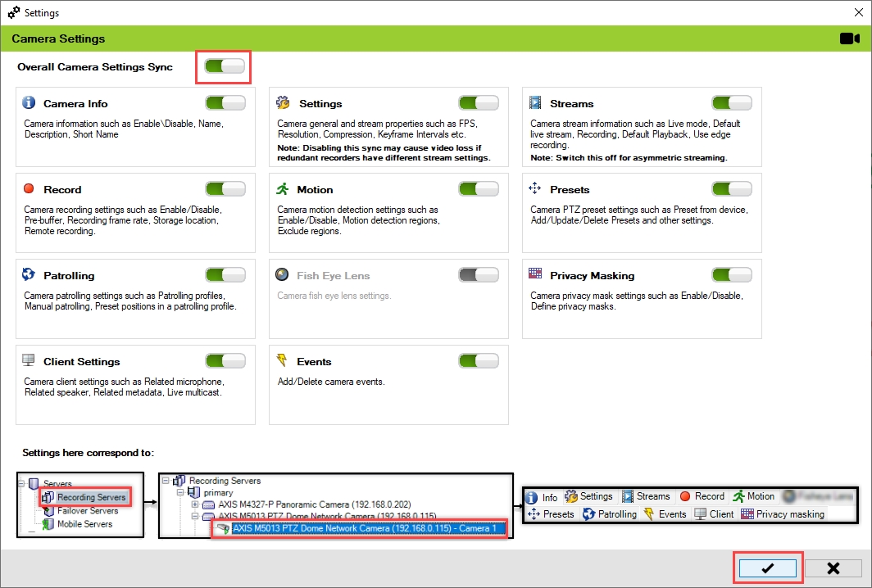This screenshot has width=872, height=588.
Task: Confirm settings with the checkmark button
Action: pos(768,568)
